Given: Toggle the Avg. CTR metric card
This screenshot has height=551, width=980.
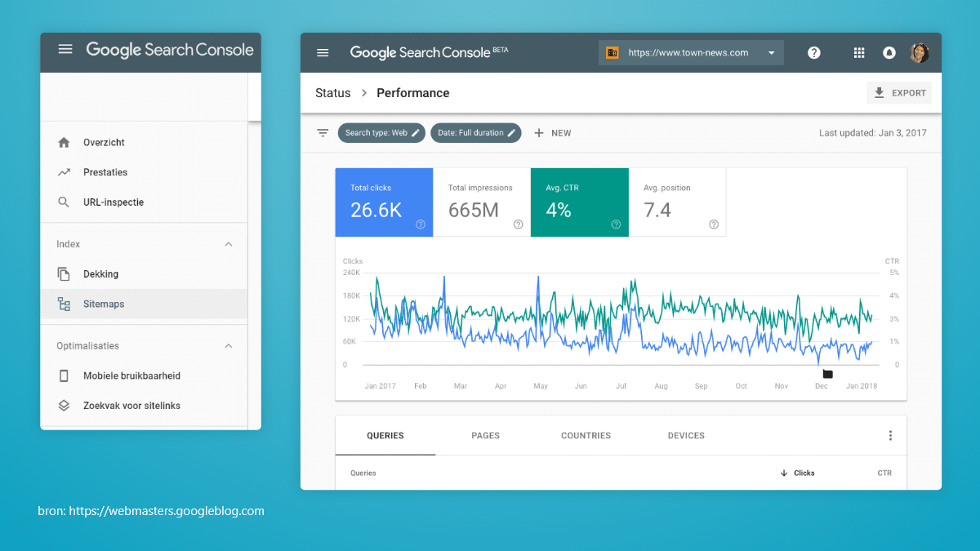Looking at the screenshot, I should pyautogui.click(x=580, y=202).
